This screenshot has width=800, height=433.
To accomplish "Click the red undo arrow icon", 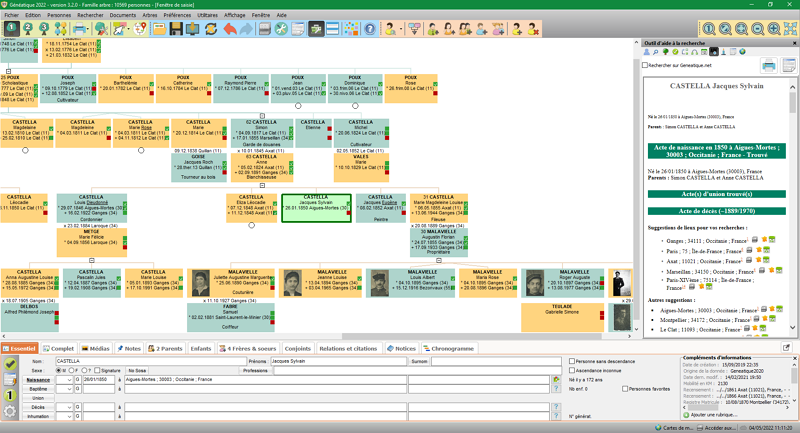I will pos(230,29).
